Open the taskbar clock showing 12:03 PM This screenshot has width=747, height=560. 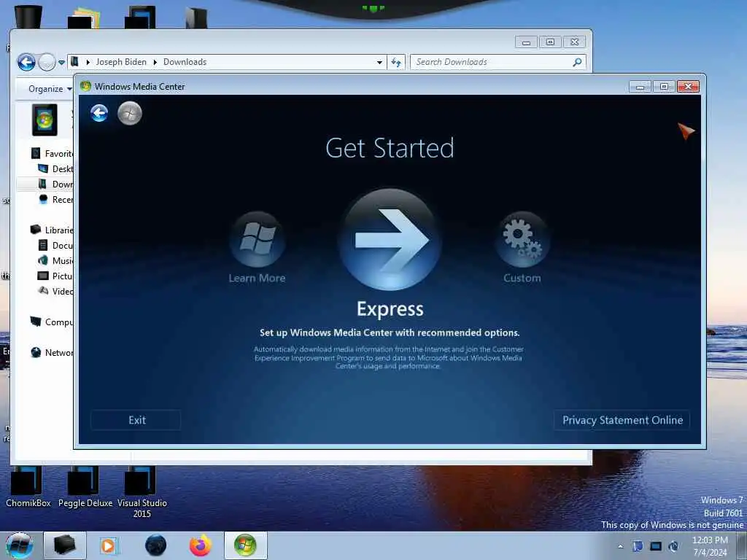point(710,546)
